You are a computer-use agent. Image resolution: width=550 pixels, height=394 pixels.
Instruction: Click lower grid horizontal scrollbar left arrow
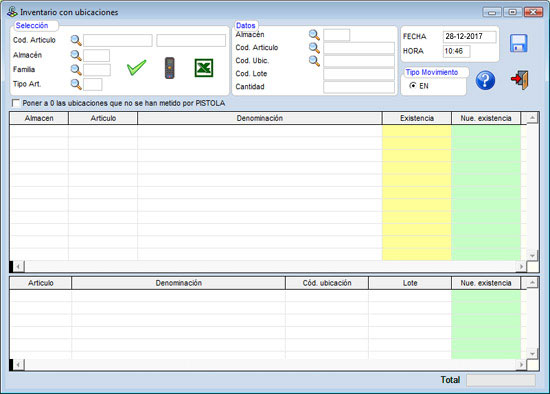tap(19, 365)
